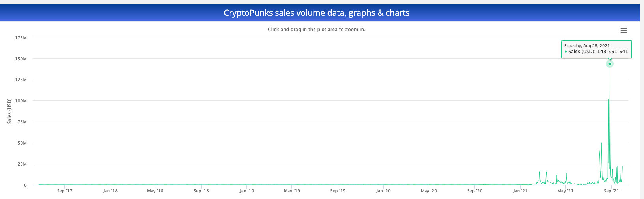Click the tooltip showing Sales 143 551 541
Image resolution: width=644 pixels, height=199 pixels.
[x=596, y=49]
